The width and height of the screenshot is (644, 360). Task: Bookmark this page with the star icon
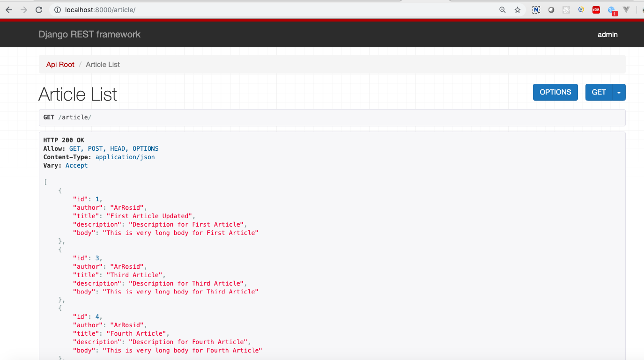click(x=518, y=10)
